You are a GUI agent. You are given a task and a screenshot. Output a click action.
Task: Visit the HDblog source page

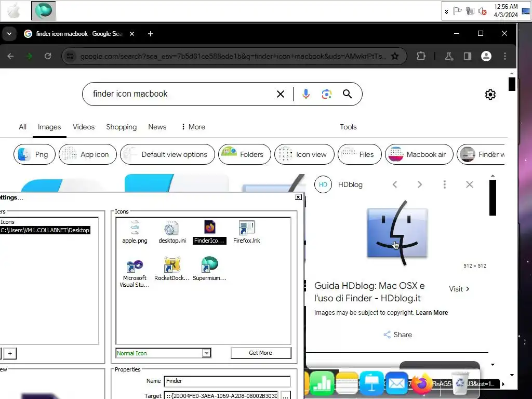pos(459,289)
